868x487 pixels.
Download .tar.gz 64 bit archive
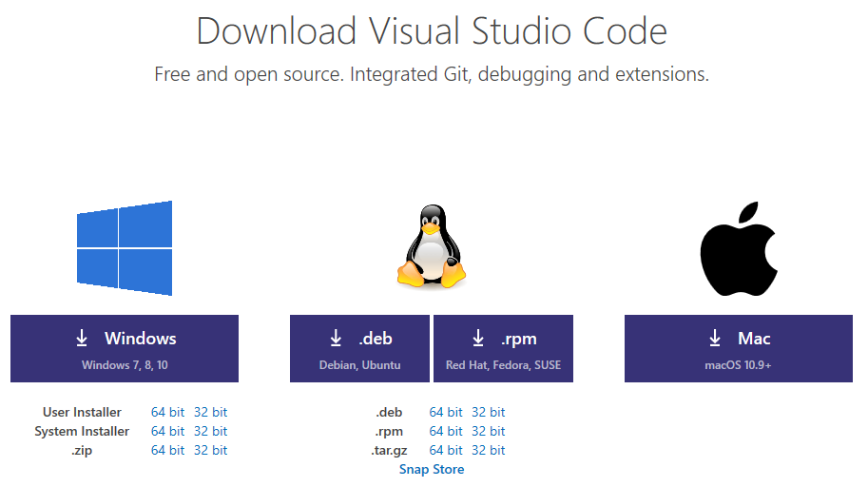point(446,451)
